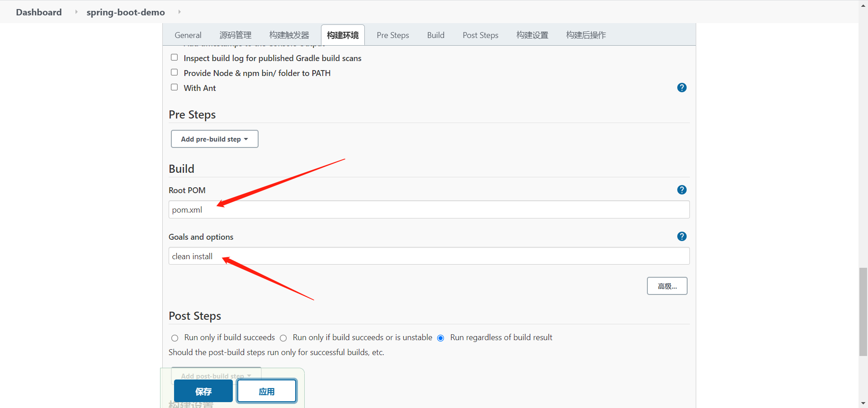Open spring-boot-demo breadcrumb link

(x=126, y=12)
